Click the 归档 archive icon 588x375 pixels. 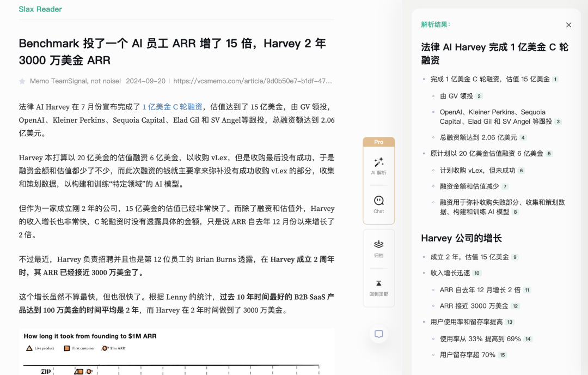pyautogui.click(x=379, y=244)
